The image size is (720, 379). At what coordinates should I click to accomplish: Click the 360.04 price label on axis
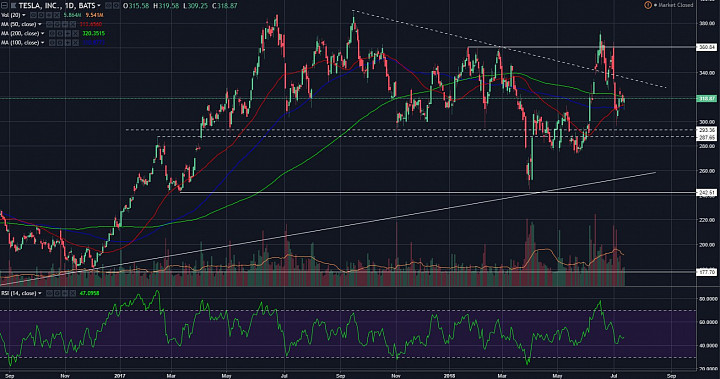coord(707,47)
